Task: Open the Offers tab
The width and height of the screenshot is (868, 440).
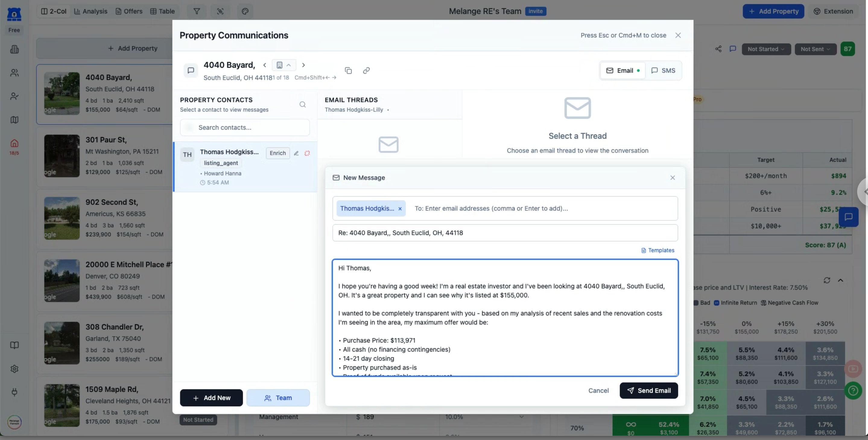Action: pos(129,11)
